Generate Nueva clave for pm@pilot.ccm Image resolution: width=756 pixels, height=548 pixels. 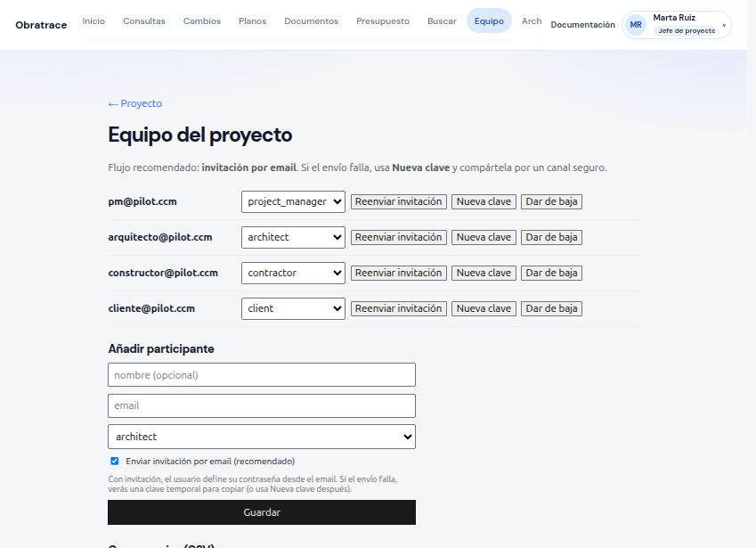[484, 201]
